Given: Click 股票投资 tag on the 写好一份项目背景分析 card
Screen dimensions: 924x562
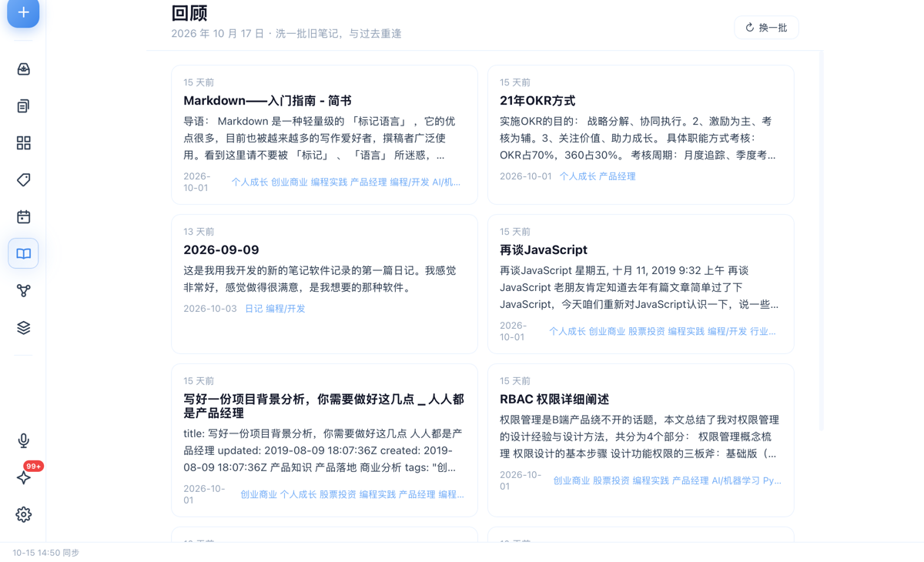Looking at the screenshot, I should (338, 495).
